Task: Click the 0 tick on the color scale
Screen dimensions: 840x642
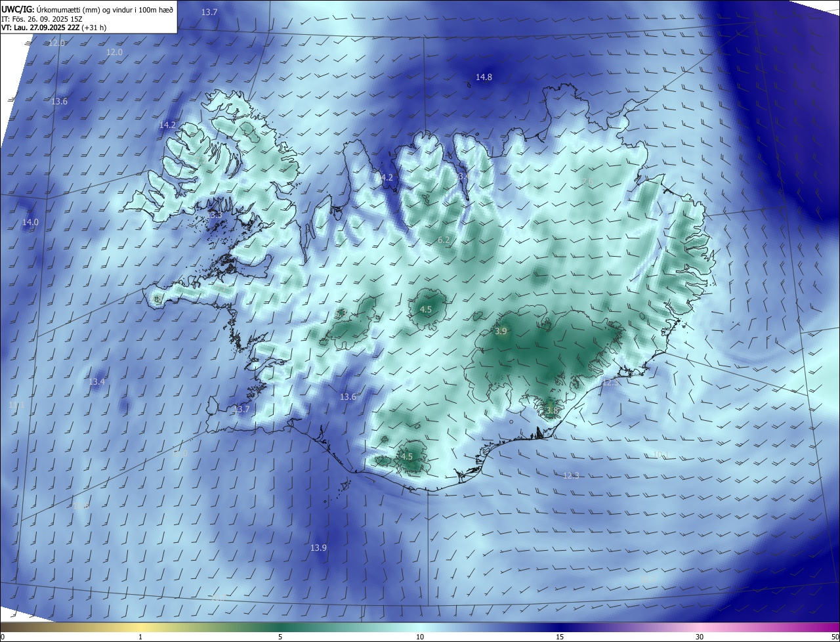Action: (x=2, y=637)
